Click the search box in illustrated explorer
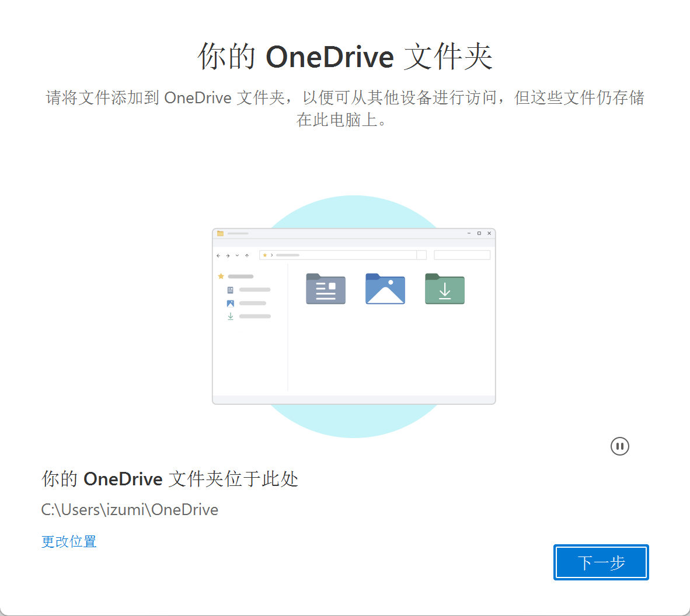The image size is (690, 616). tap(462, 255)
